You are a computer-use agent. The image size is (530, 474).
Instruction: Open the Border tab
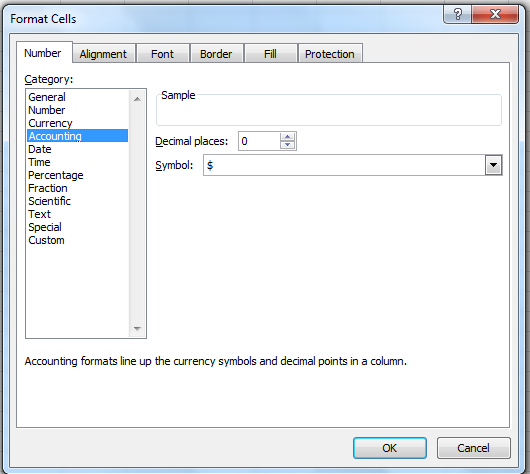[x=217, y=53]
